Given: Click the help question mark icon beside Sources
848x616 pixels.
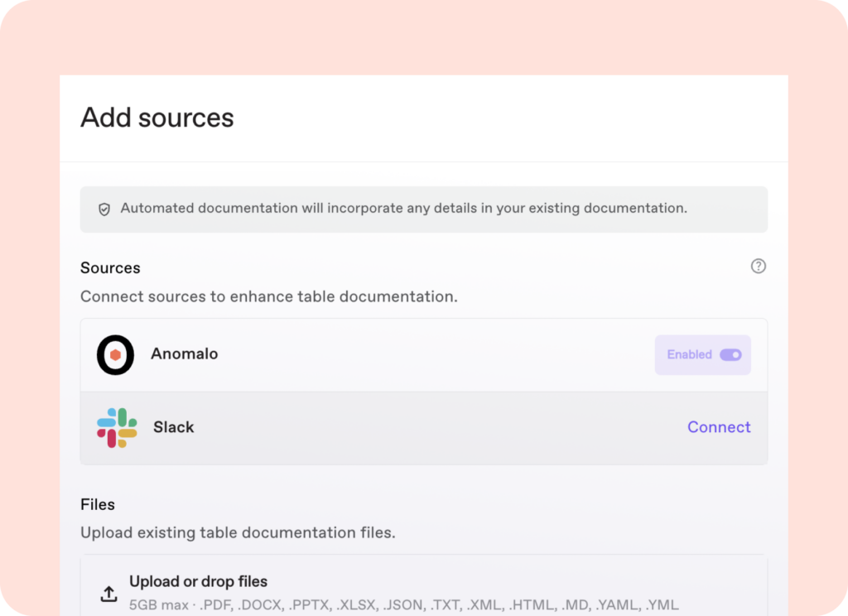Looking at the screenshot, I should click(x=759, y=266).
